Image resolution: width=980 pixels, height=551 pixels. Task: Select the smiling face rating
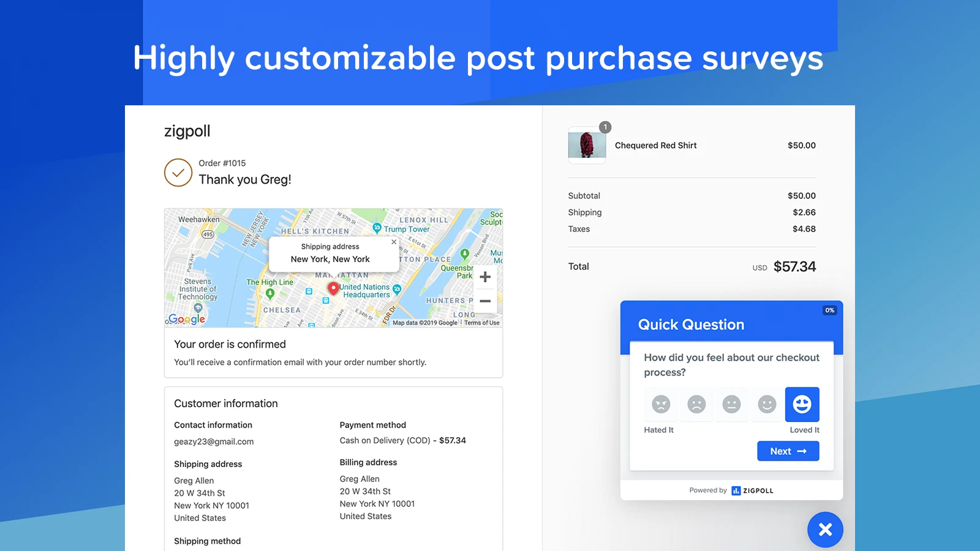767,404
